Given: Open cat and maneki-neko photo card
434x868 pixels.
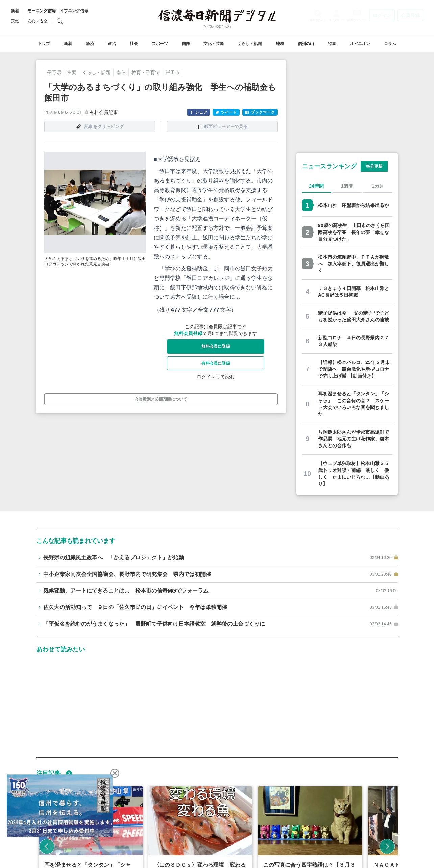Looking at the screenshot, I should click(x=310, y=827).
